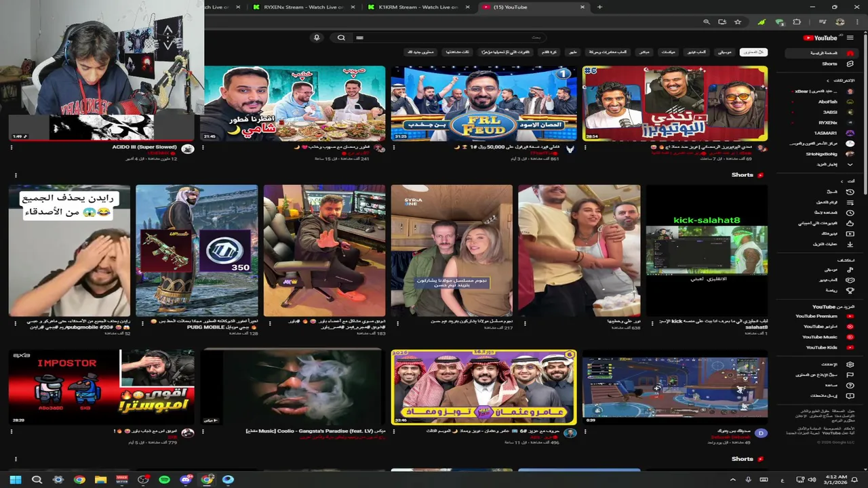
Task: Bookmark page with the star icon
Action: click(x=738, y=22)
